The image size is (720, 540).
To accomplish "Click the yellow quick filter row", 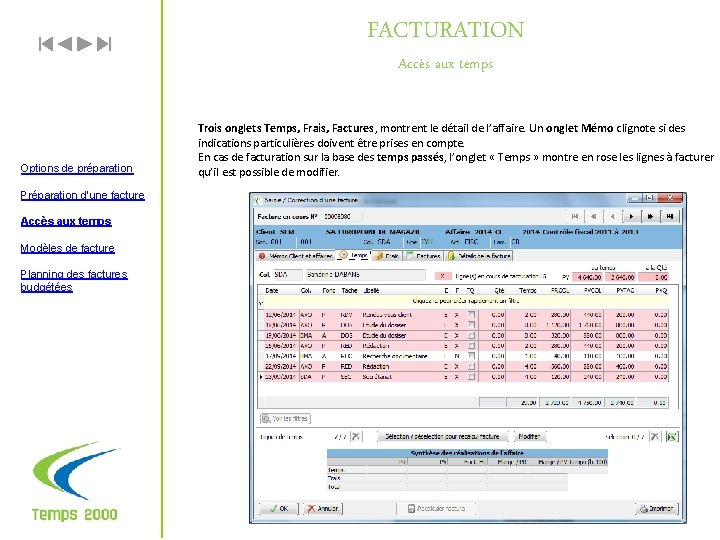I will pyautogui.click(x=466, y=301).
